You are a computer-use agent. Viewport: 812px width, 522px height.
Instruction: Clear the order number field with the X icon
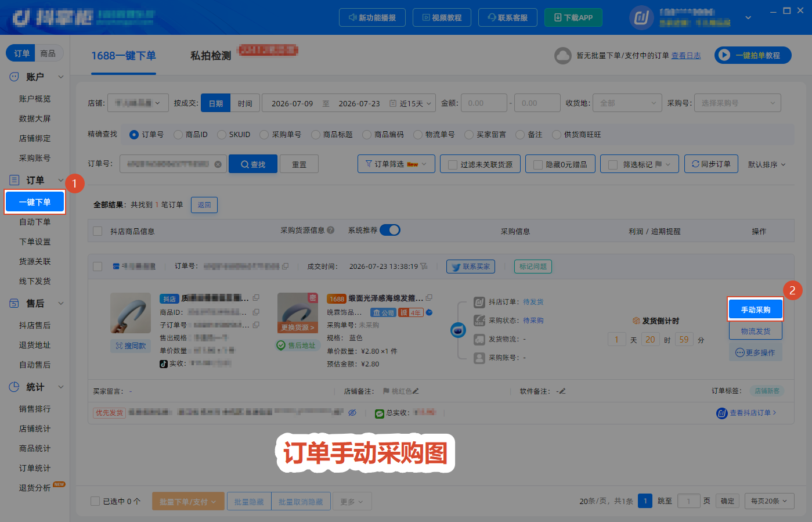tap(218, 164)
